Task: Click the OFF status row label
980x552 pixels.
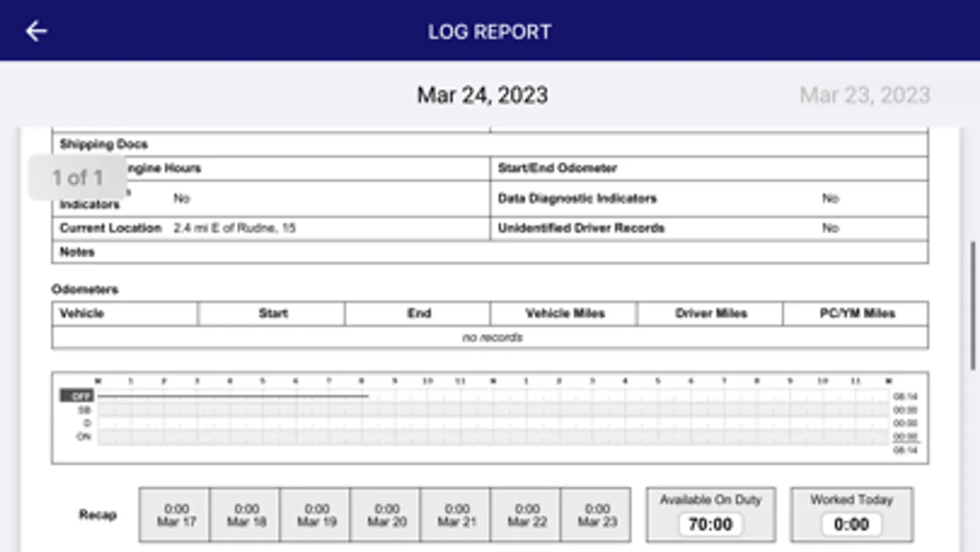Action: 77,396
